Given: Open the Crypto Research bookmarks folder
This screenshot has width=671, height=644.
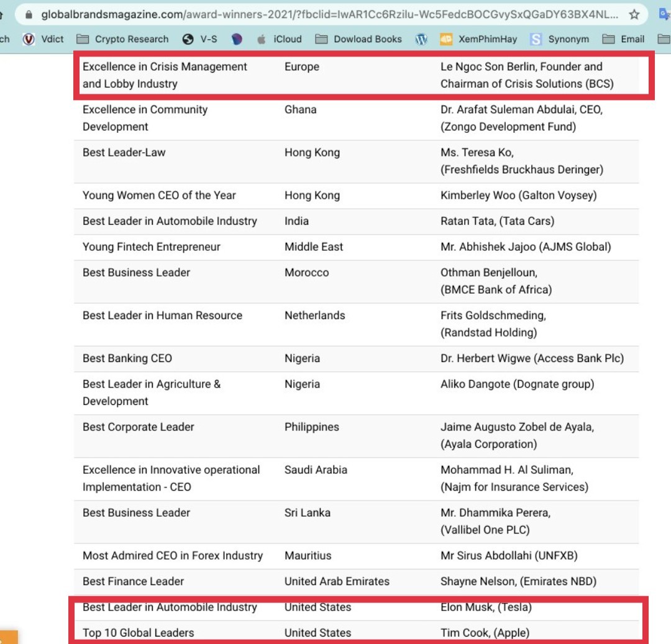Looking at the screenshot, I should pos(122,39).
